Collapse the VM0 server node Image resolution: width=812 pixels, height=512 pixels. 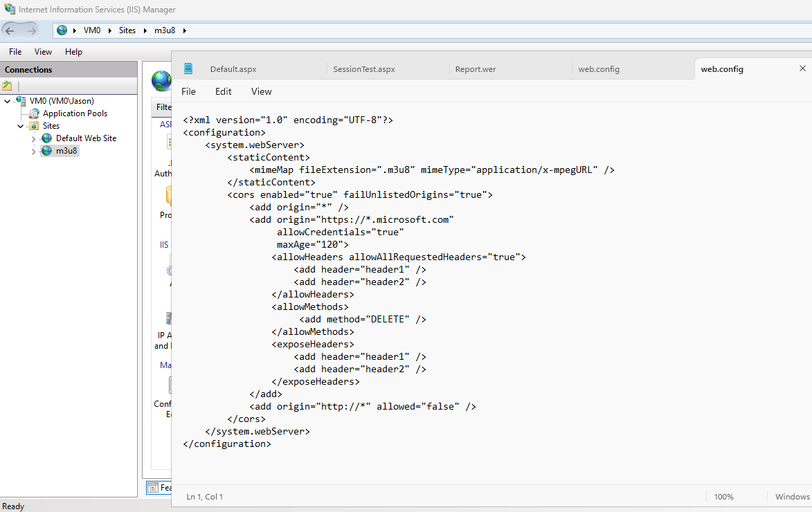tap(7, 101)
